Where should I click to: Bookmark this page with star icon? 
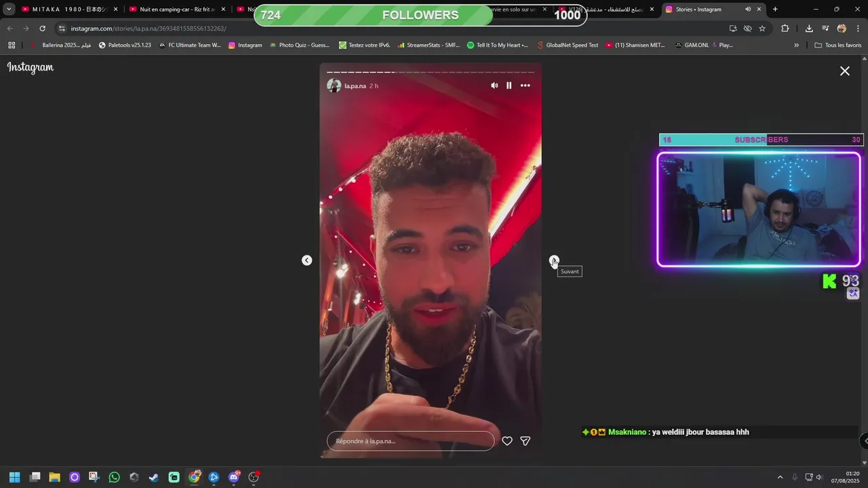[x=762, y=28]
